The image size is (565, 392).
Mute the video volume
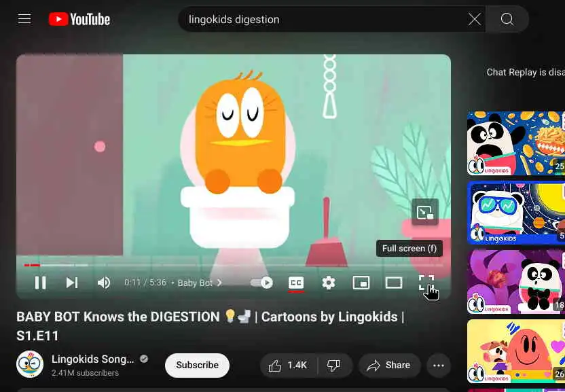point(104,283)
